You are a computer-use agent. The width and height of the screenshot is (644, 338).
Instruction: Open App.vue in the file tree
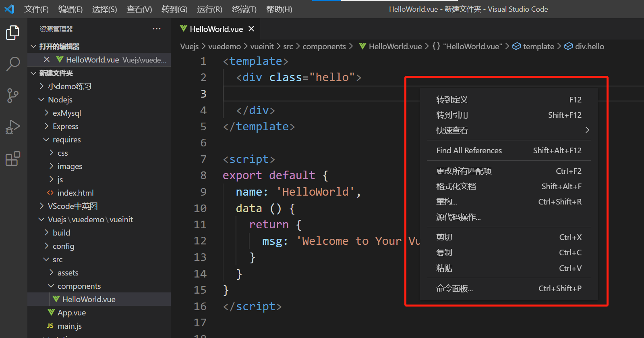[99, 313]
